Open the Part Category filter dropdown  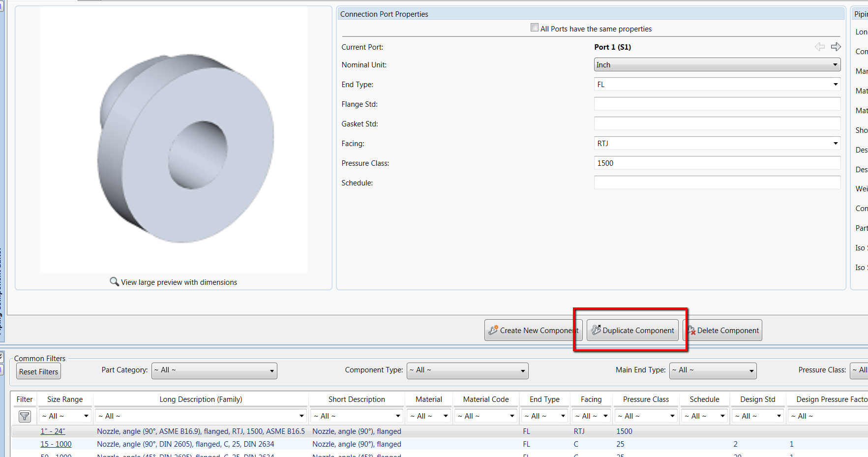pos(214,370)
